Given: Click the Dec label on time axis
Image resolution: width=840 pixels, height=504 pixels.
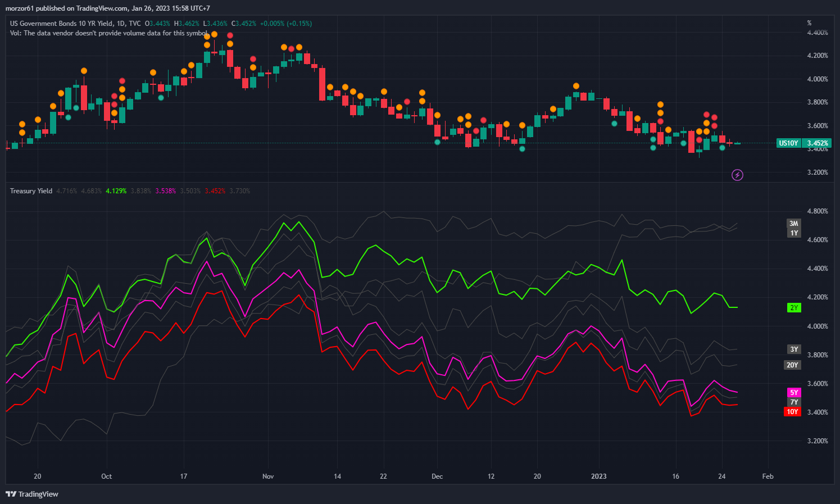Looking at the screenshot, I should (437, 476).
